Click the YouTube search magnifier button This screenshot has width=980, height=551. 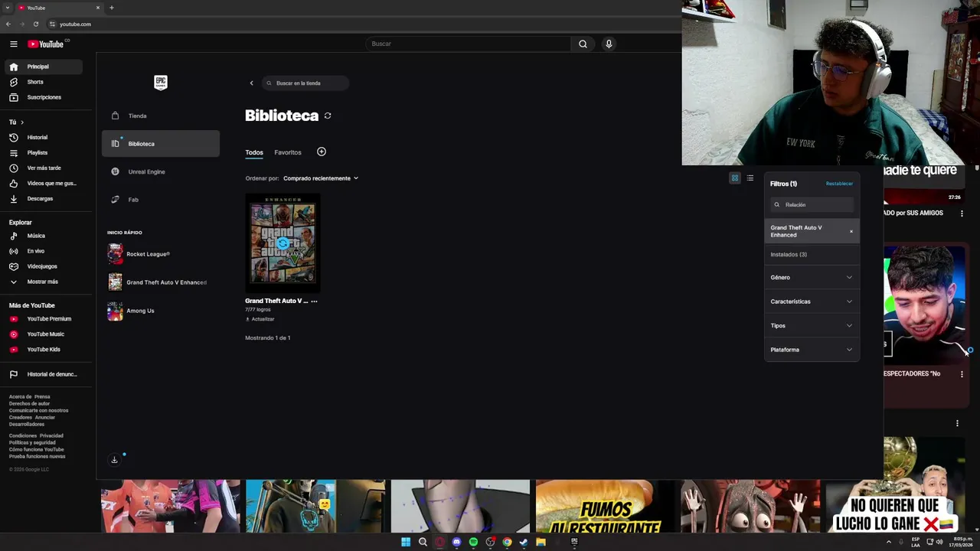click(x=583, y=44)
